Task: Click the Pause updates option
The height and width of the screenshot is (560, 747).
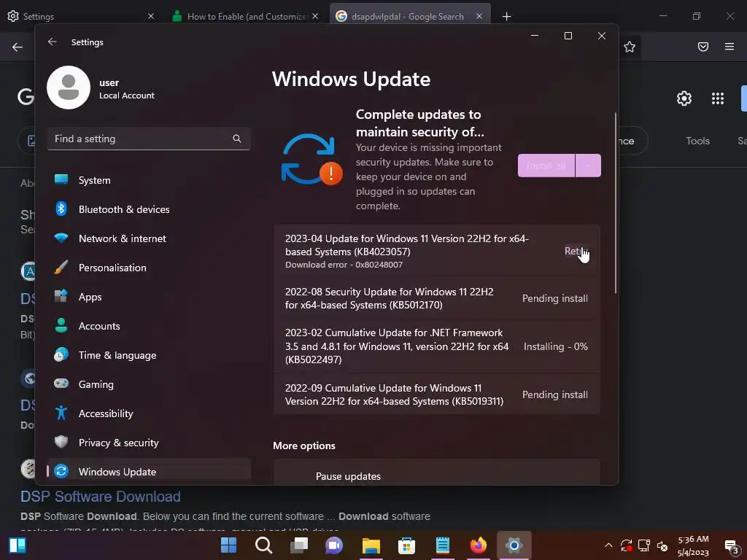Action: pos(437,472)
